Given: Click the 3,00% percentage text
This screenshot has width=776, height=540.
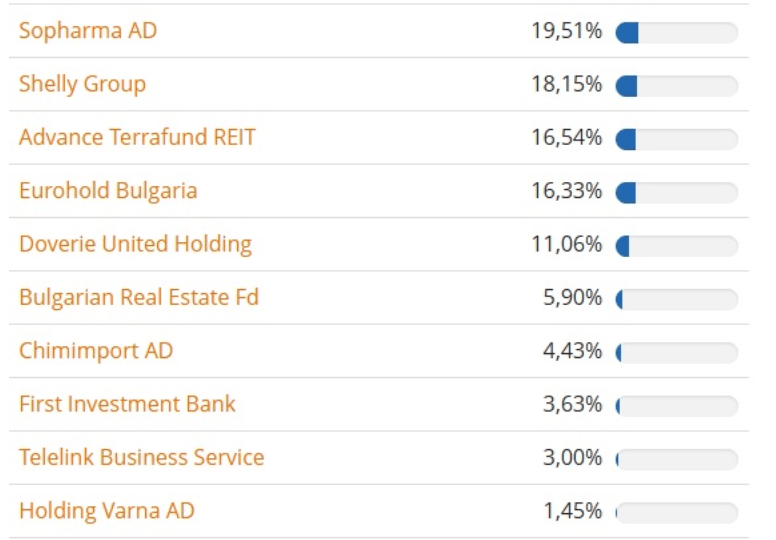Looking at the screenshot, I should click(572, 458).
